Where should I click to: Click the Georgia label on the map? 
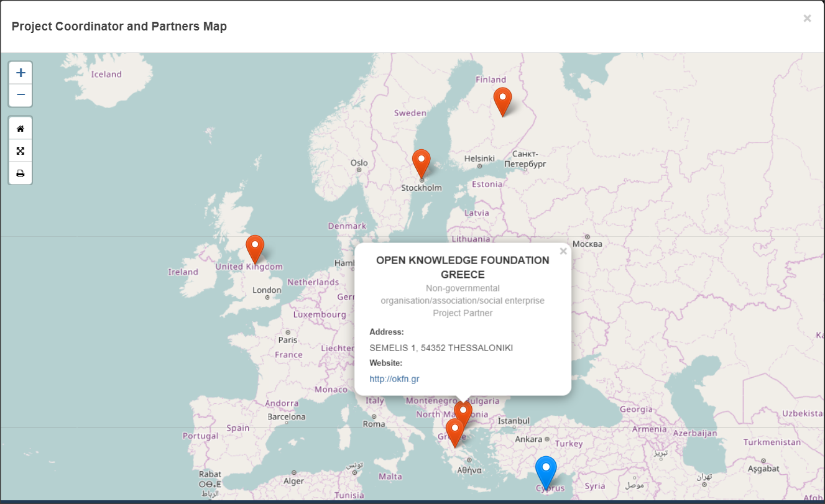tap(637, 410)
